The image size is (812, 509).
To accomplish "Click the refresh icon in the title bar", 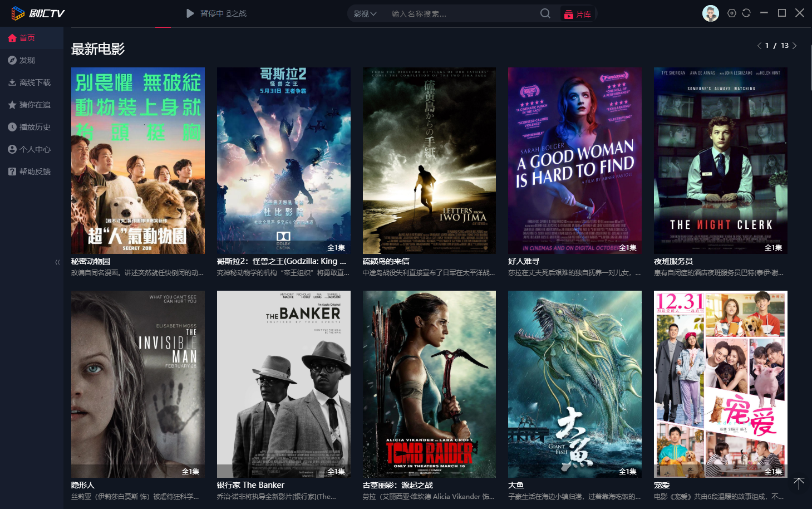I will click(x=746, y=13).
